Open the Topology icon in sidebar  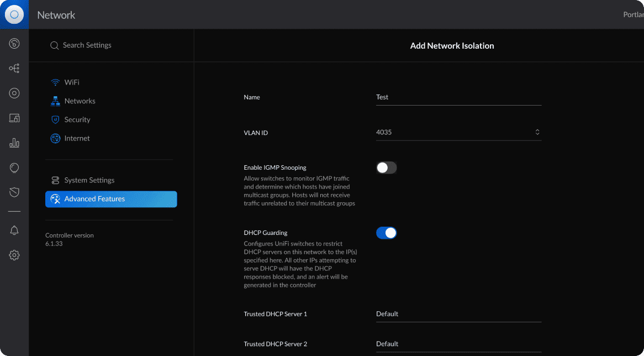pos(14,69)
